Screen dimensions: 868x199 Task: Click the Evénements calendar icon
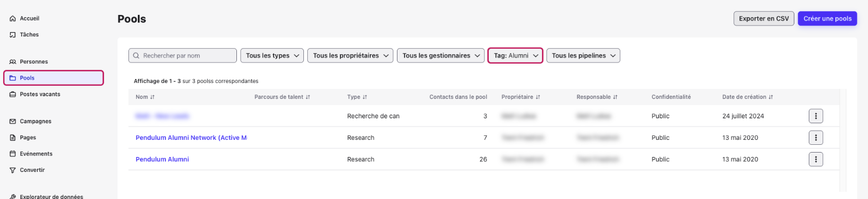tap(13, 154)
